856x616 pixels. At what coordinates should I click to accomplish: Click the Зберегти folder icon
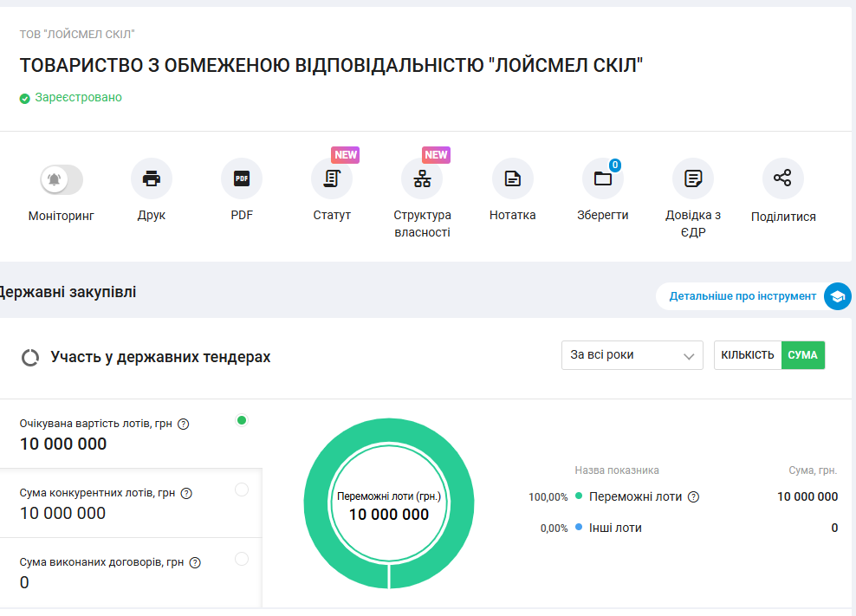tap(603, 179)
